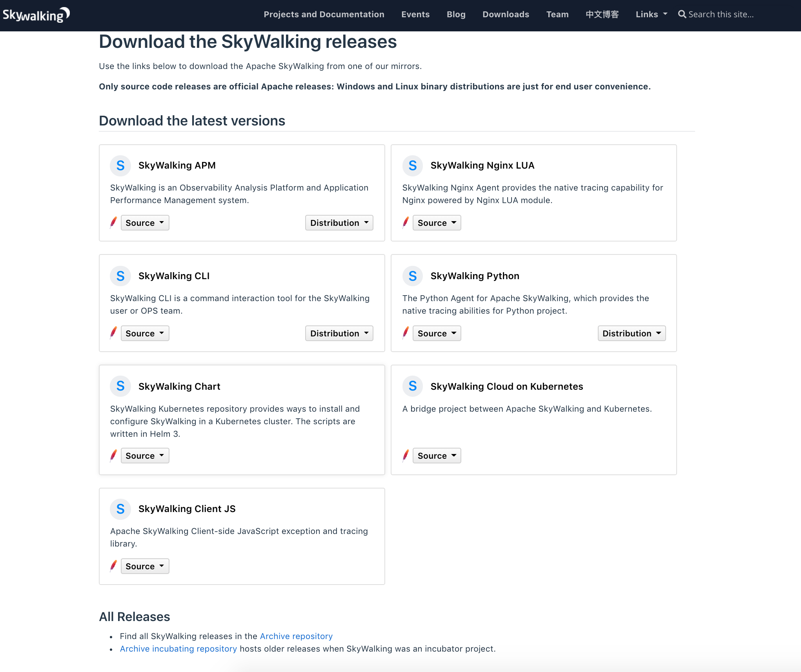Click the SkyWalking logo in navbar

[36, 15]
